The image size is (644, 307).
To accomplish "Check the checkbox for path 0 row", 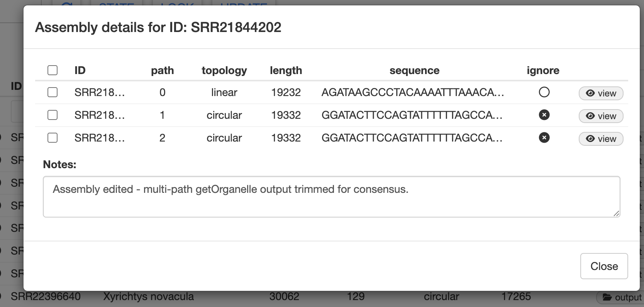I will pos(53,92).
